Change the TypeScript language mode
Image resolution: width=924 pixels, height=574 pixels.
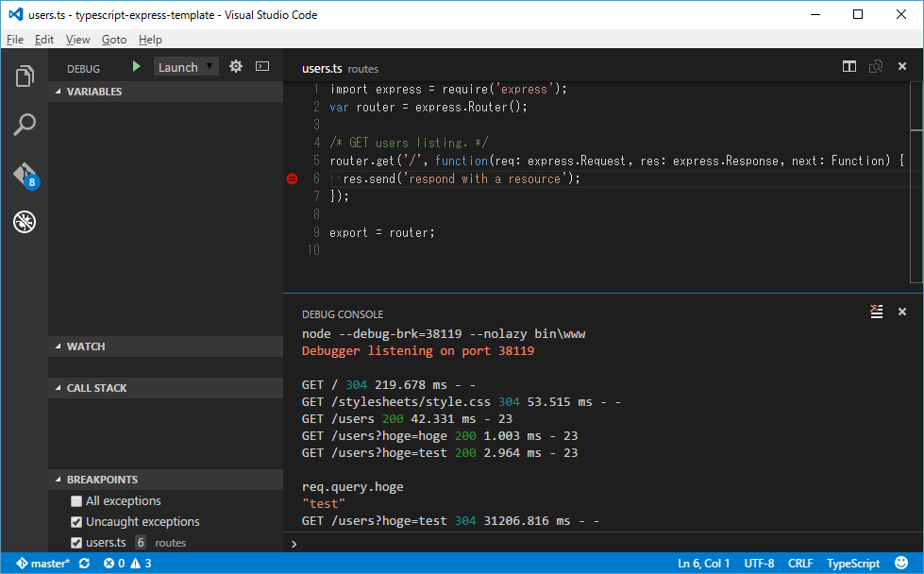pos(853,564)
